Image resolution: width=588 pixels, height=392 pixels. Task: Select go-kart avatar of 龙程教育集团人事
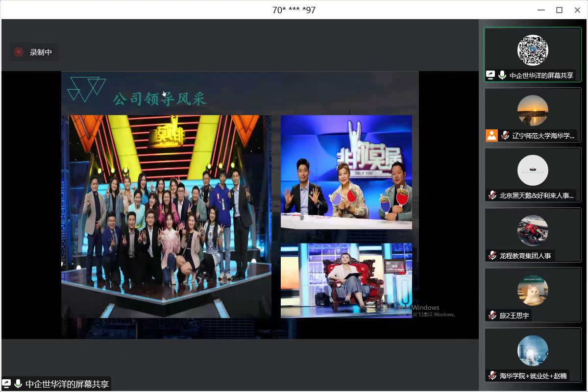coord(533,230)
